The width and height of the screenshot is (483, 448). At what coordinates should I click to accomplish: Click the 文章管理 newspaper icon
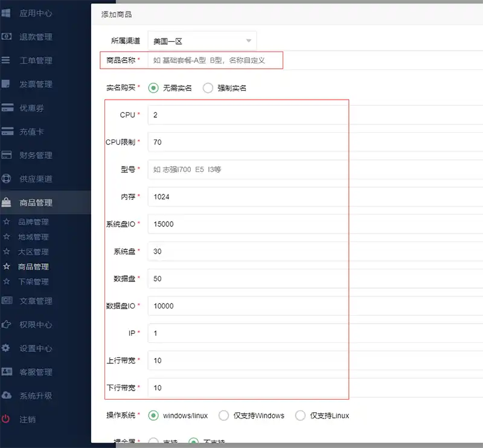(7, 301)
